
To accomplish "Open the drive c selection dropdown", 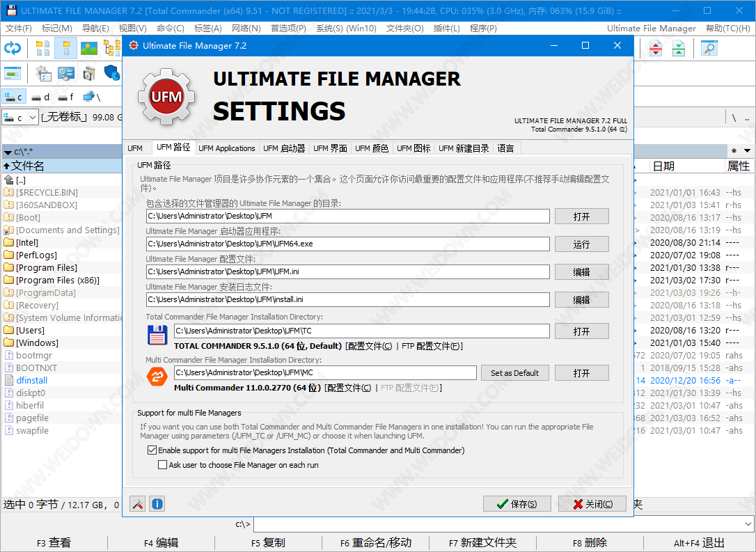I will coord(20,118).
